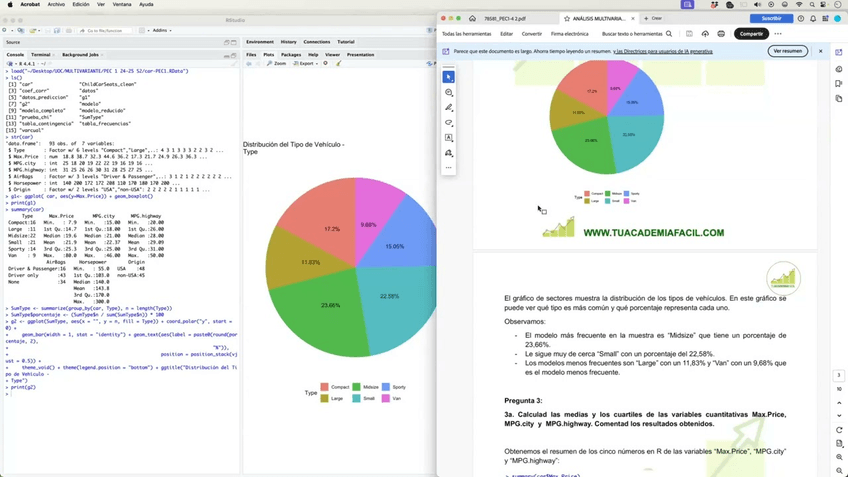Viewport: 848px width, 477px height.
Task: Click the Go to file/function field
Action: point(106,30)
